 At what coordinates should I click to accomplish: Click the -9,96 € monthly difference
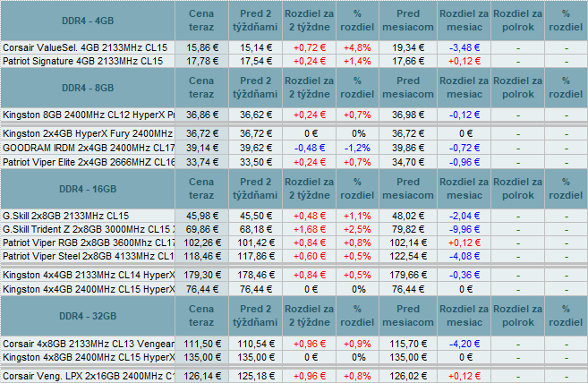click(x=464, y=229)
